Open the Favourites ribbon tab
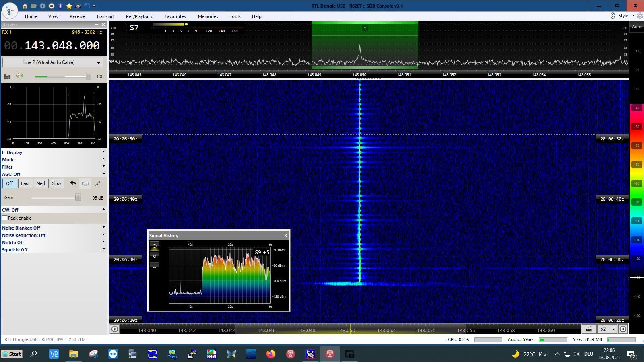The height and width of the screenshot is (362, 644). (x=175, y=16)
